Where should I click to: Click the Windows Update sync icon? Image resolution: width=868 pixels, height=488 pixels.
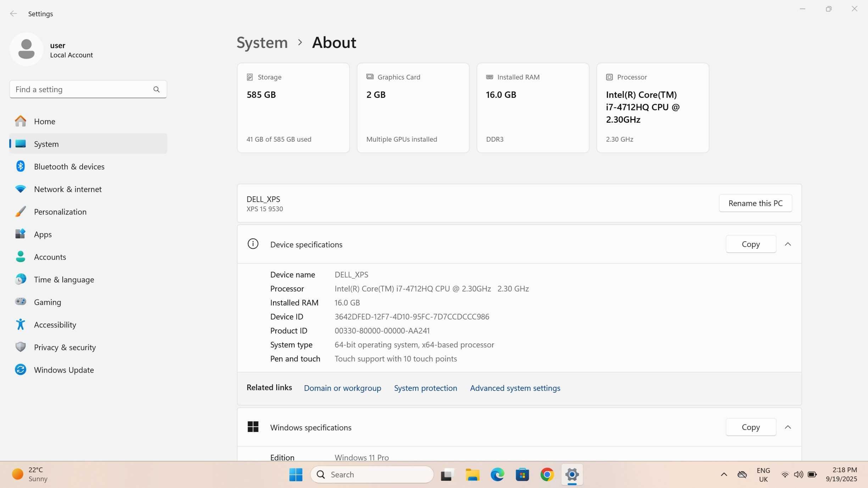[21, 370]
